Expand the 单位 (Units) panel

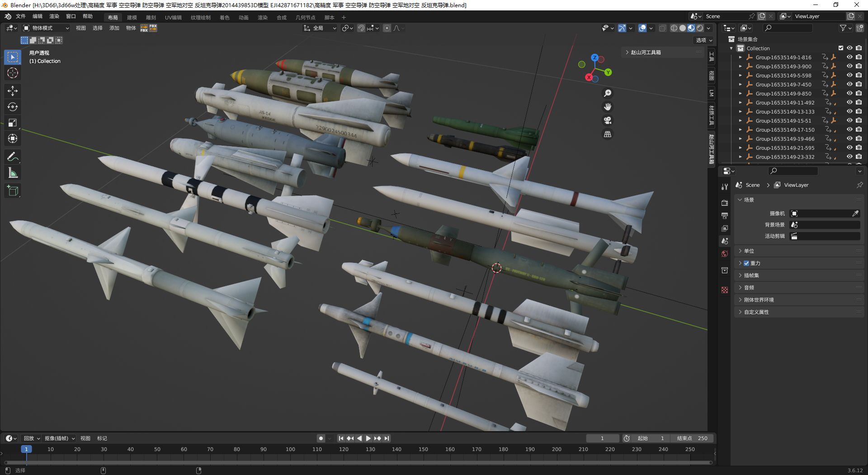click(749, 251)
